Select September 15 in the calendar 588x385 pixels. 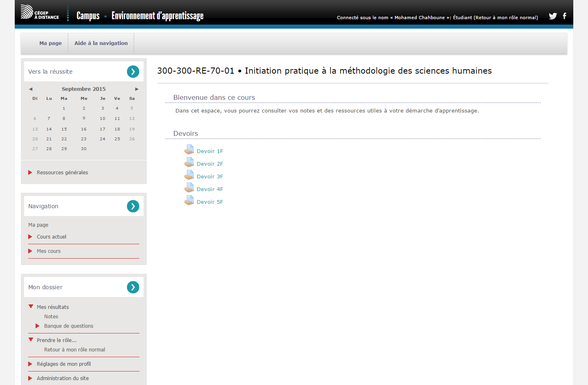(x=64, y=129)
